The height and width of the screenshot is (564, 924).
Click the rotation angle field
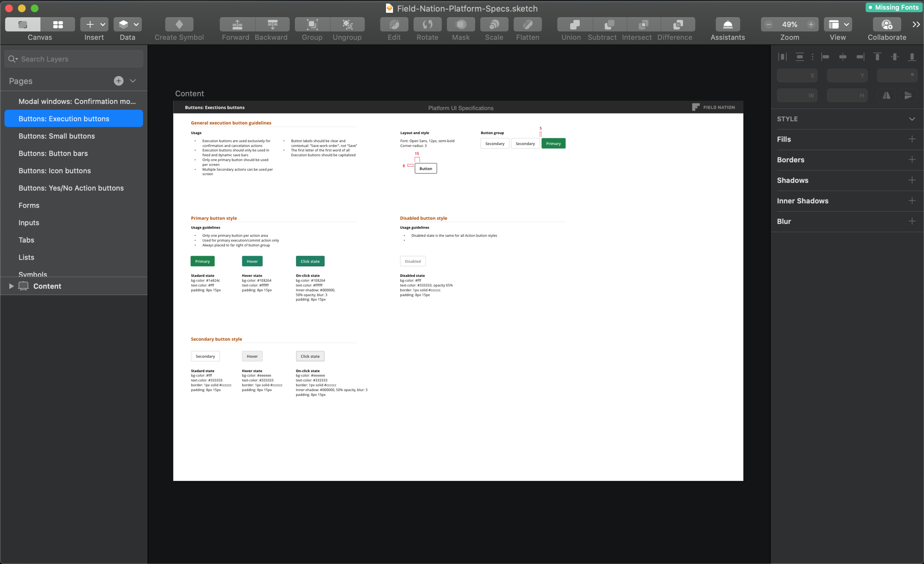pyautogui.click(x=897, y=75)
